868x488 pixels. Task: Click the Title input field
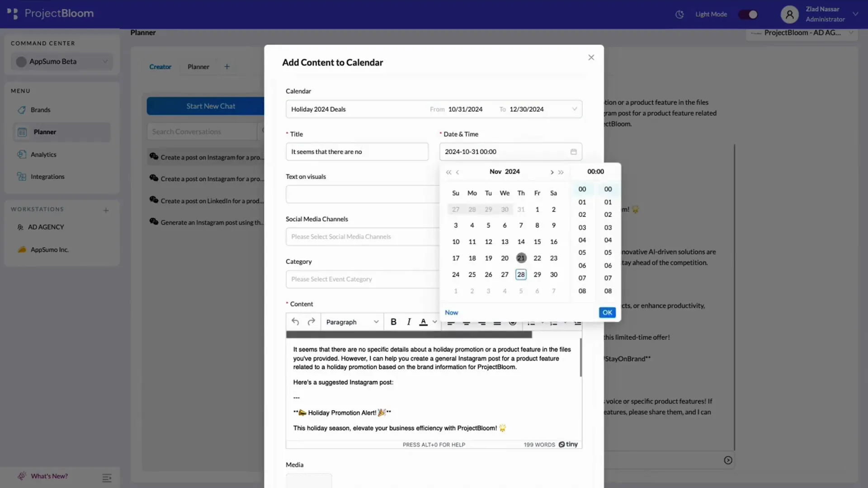[357, 152]
